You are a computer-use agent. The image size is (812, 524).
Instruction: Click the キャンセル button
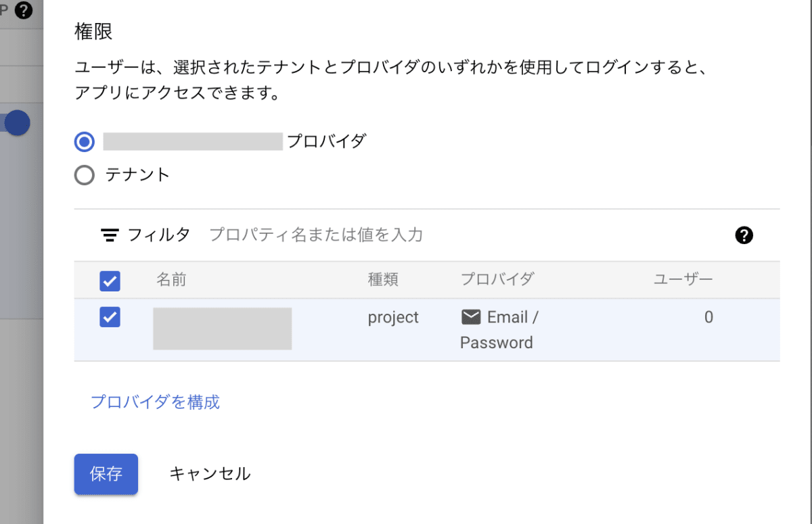point(210,474)
